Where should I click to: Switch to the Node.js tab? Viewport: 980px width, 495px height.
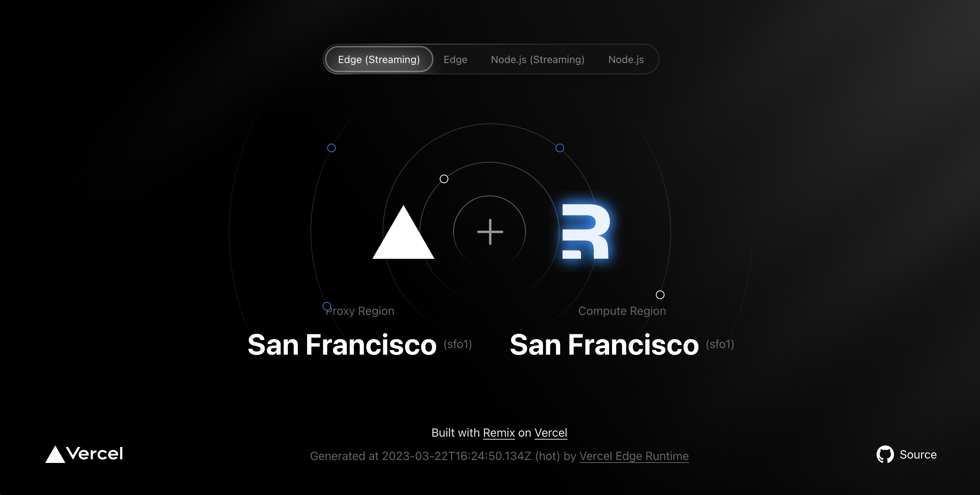(x=626, y=59)
